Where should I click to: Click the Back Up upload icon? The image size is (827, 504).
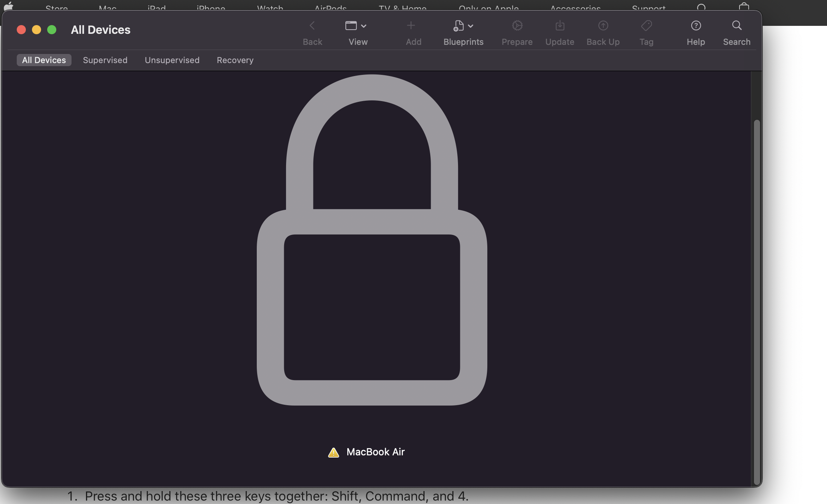[x=603, y=26]
